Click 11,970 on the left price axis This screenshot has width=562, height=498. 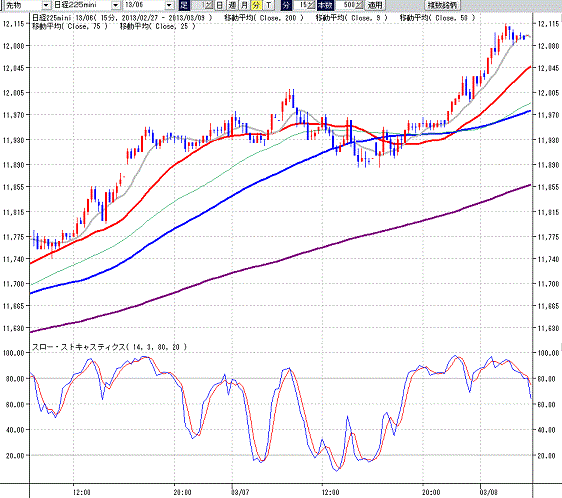click(14, 115)
